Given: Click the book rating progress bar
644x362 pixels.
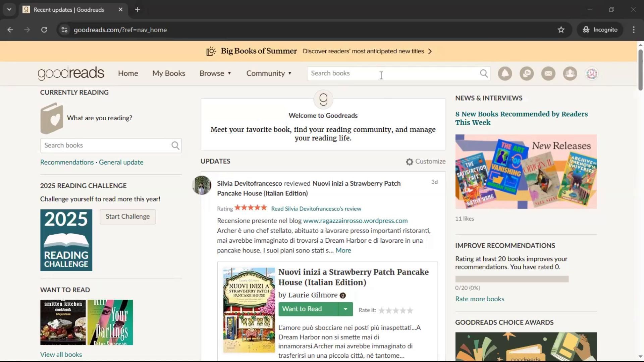Looking at the screenshot, I should point(512,279).
